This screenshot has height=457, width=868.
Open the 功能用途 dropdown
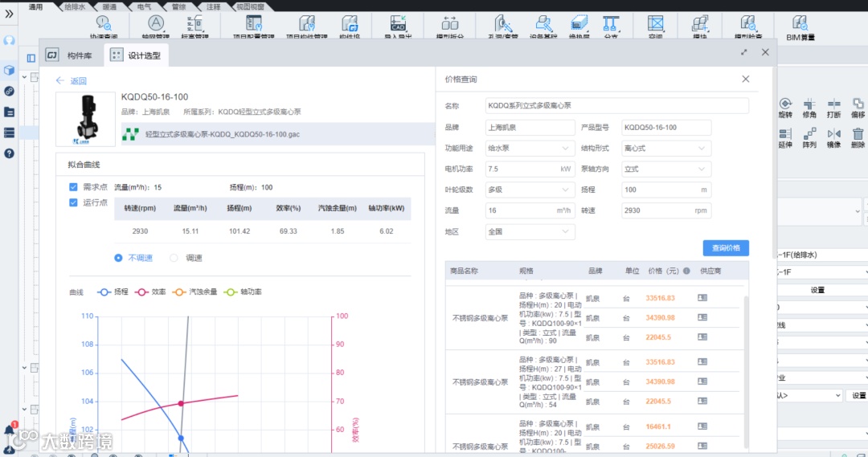coord(530,149)
